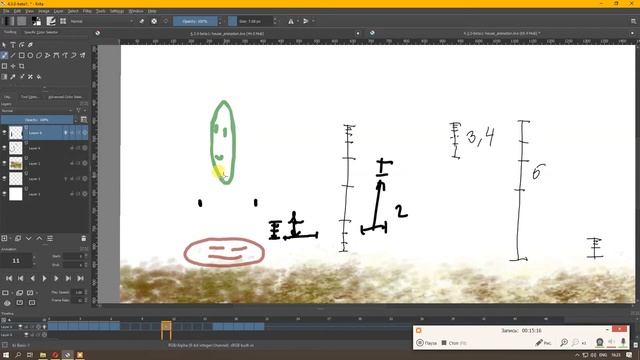
Task: Go to the previous frame
Action: pos(33,278)
